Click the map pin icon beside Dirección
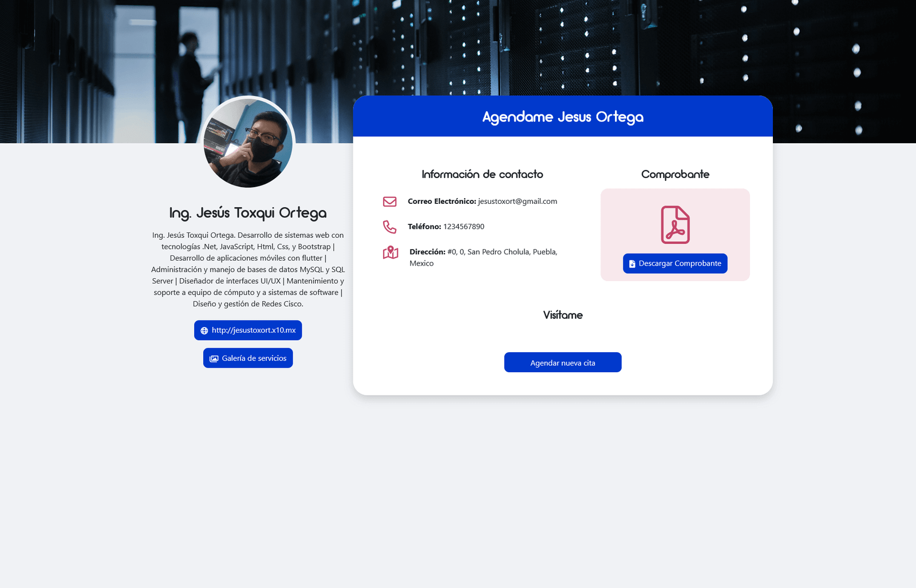Viewport: 916px width, 588px height. (390, 252)
